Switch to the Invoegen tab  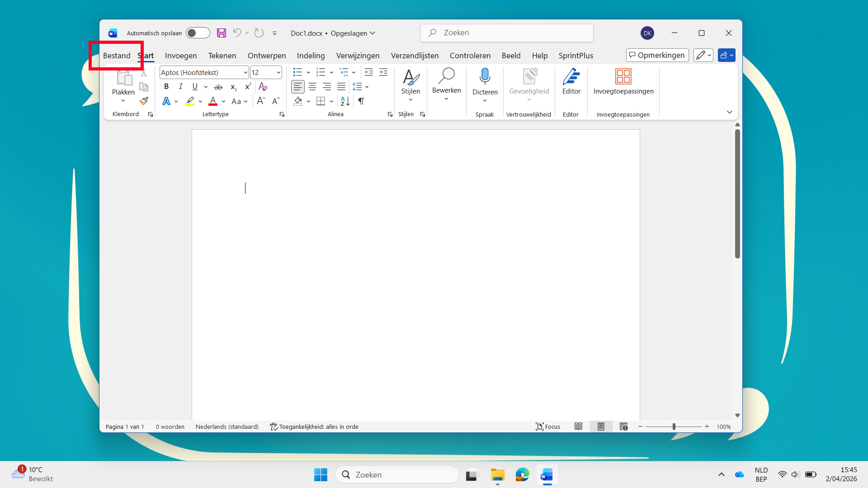tap(181, 56)
